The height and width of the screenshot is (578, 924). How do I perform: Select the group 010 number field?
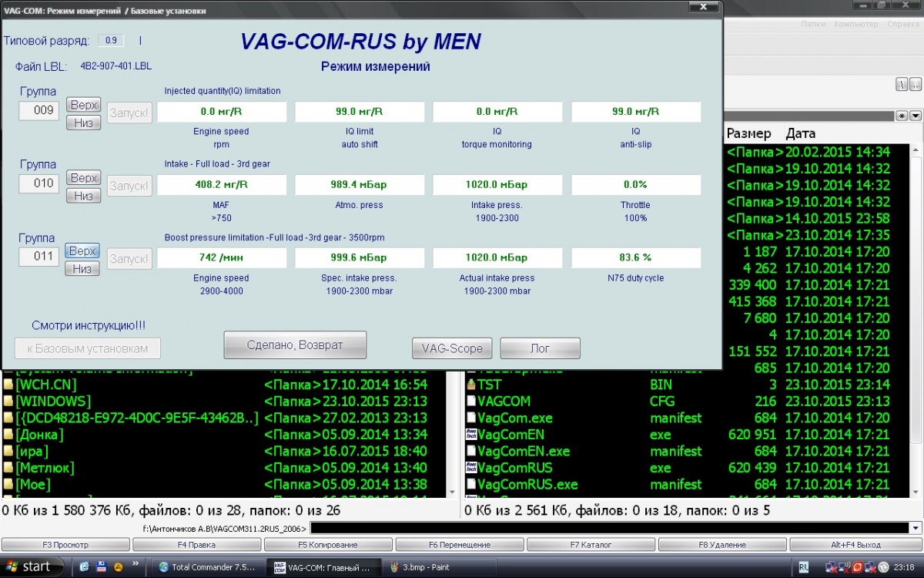pyautogui.click(x=39, y=183)
